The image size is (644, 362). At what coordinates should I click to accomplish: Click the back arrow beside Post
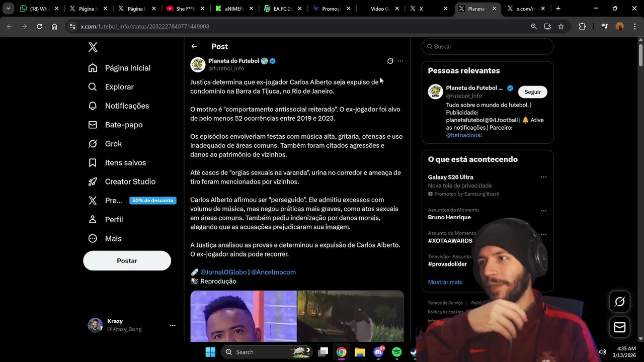(x=194, y=46)
